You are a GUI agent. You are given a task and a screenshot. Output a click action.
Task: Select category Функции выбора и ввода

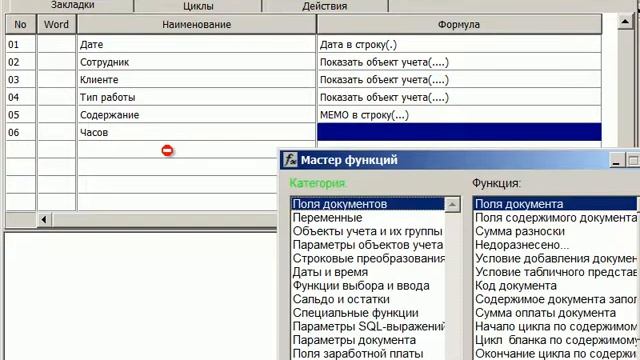click(x=368, y=285)
